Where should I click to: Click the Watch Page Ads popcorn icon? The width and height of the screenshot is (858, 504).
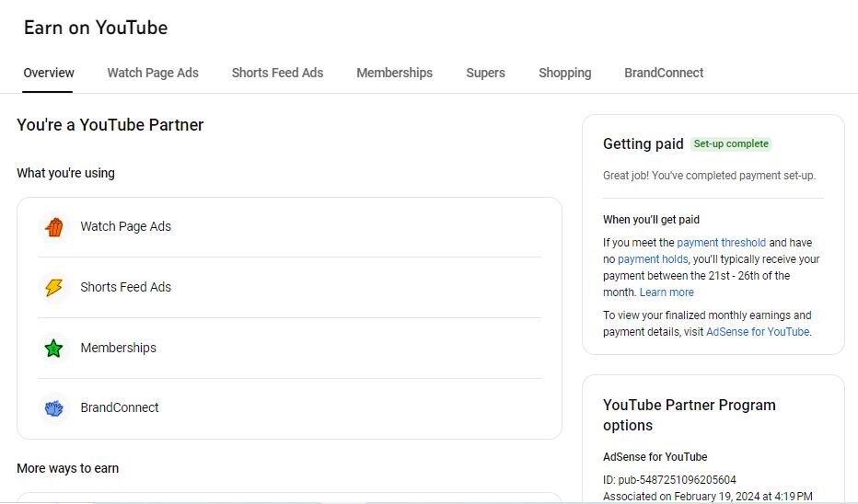[x=54, y=227]
